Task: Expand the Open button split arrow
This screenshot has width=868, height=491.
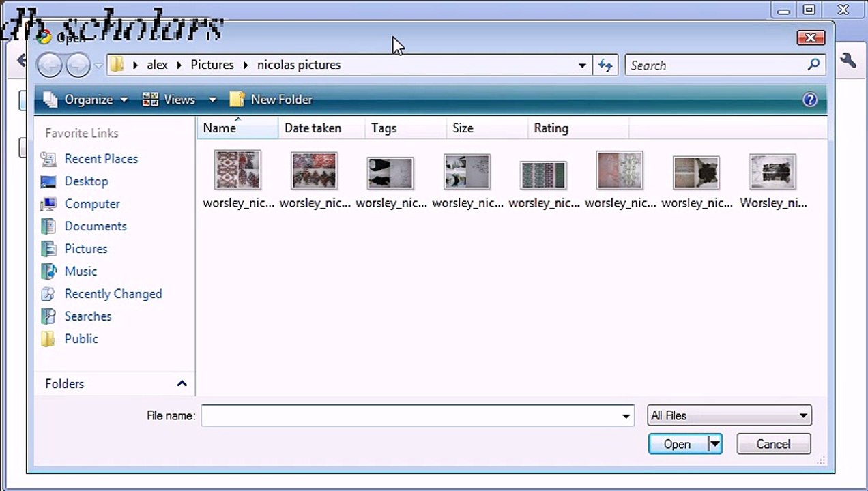Action: tap(714, 444)
